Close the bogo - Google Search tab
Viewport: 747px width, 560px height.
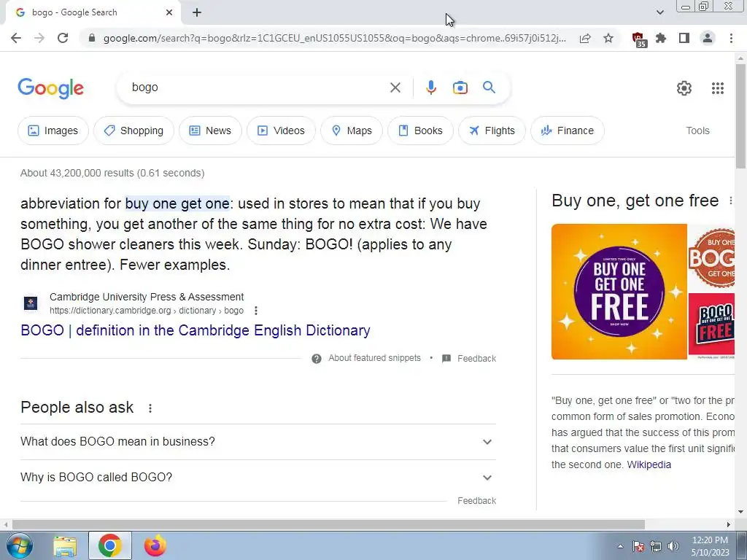(169, 12)
